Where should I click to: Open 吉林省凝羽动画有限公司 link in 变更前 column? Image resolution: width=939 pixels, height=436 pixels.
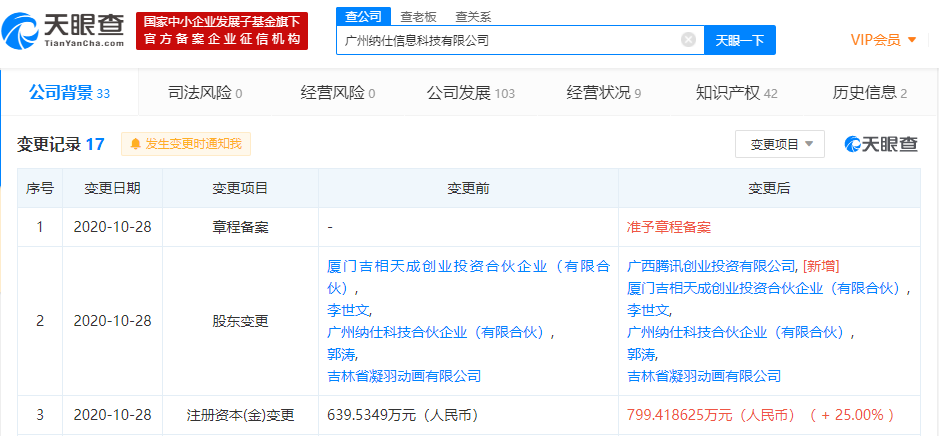coord(404,376)
